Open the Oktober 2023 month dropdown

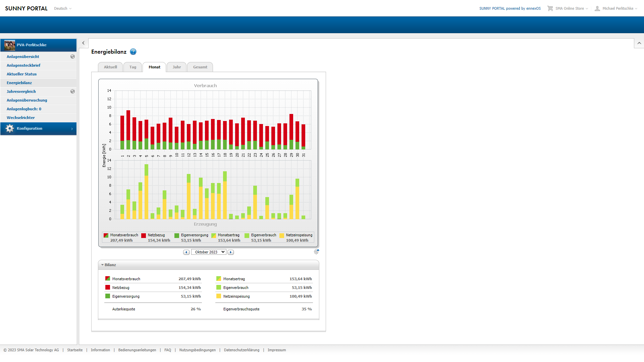(x=208, y=252)
